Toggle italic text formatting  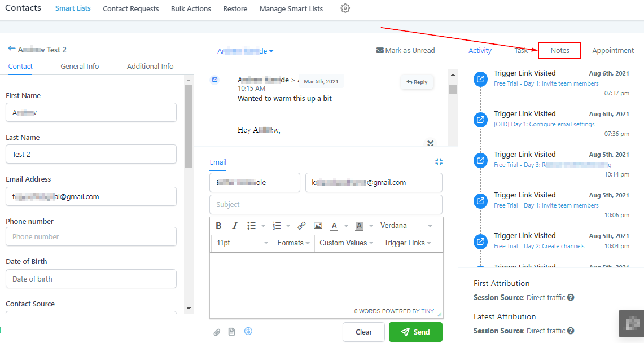(235, 226)
